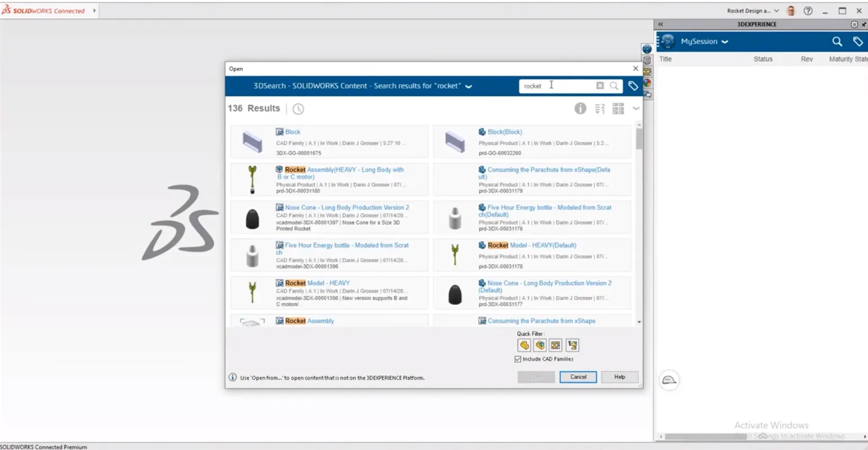Click the 3DEXPERIENCE panel horizontal scrollbar thumb
The image size is (868, 450).
point(705,436)
